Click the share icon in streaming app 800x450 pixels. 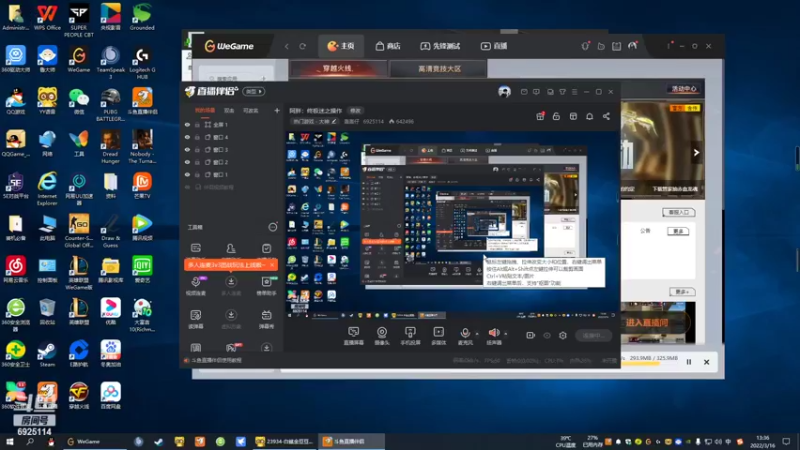[x=606, y=116]
